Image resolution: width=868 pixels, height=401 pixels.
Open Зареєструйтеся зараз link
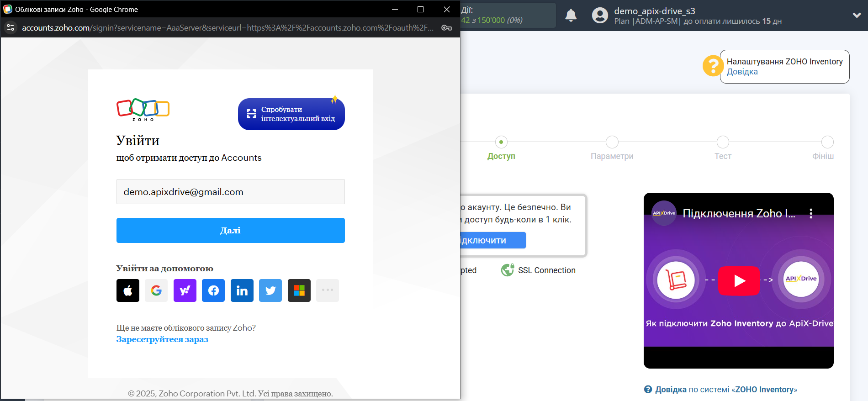click(162, 339)
